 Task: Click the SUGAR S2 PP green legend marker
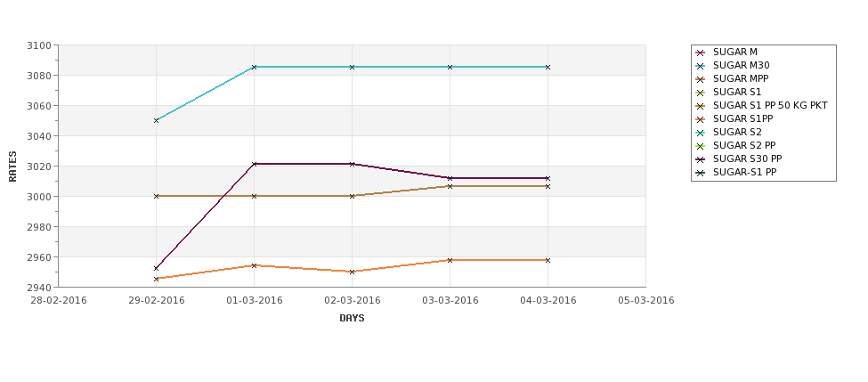tap(701, 146)
